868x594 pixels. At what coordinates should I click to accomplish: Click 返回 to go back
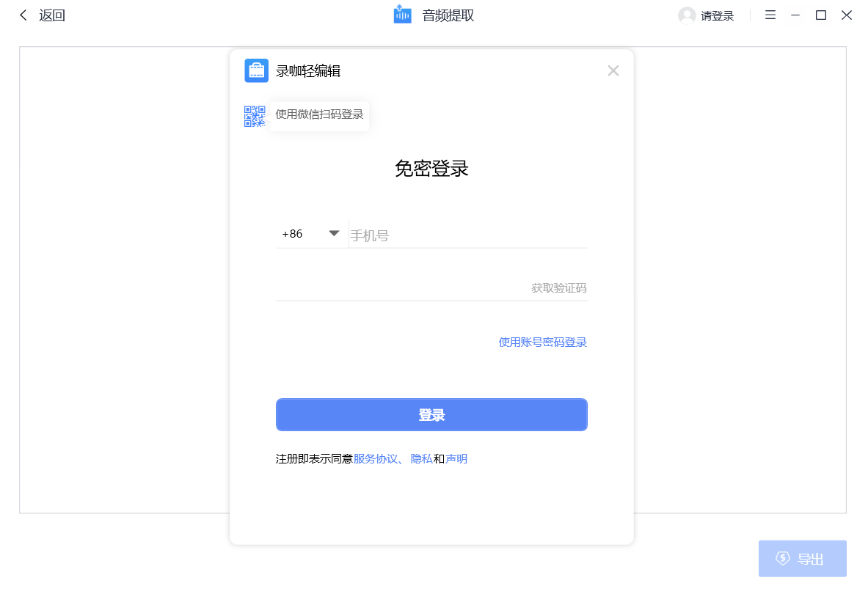[x=50, y=15]
